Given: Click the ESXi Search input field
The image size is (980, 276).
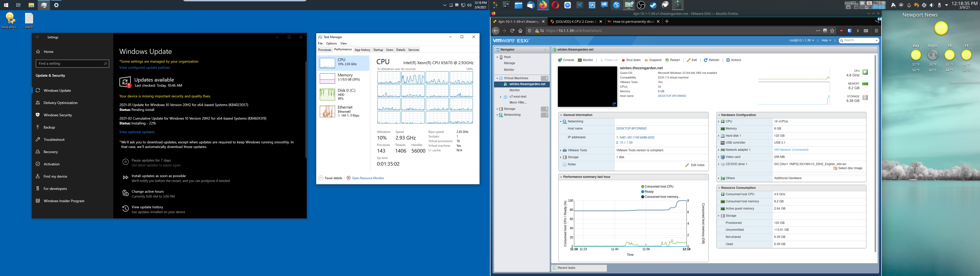Looking at the screenshot, I should (859, 40).
